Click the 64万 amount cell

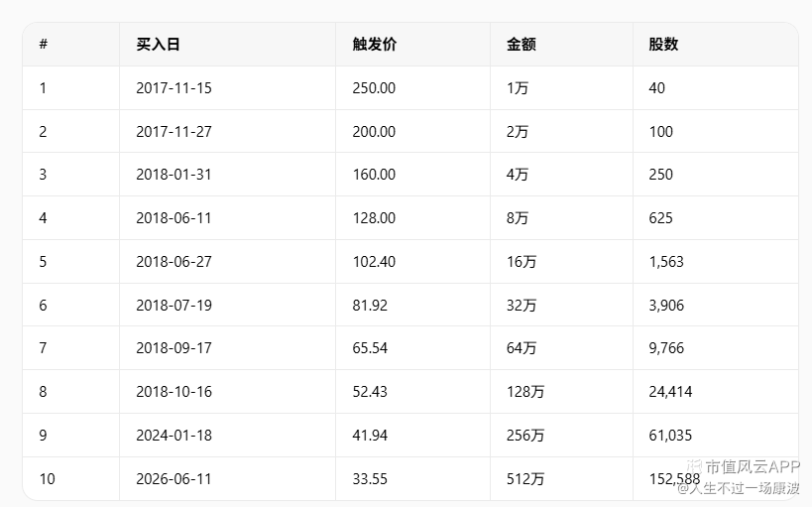522,348
